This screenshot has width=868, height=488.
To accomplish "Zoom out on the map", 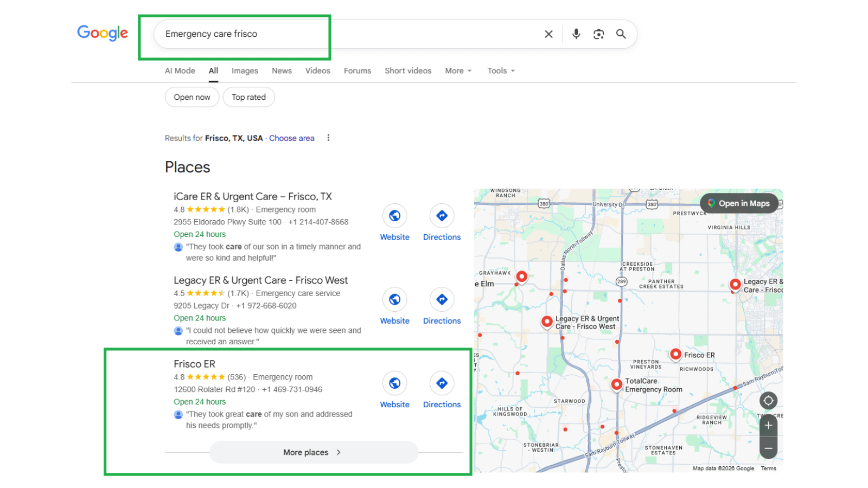I will click(768, 448).
